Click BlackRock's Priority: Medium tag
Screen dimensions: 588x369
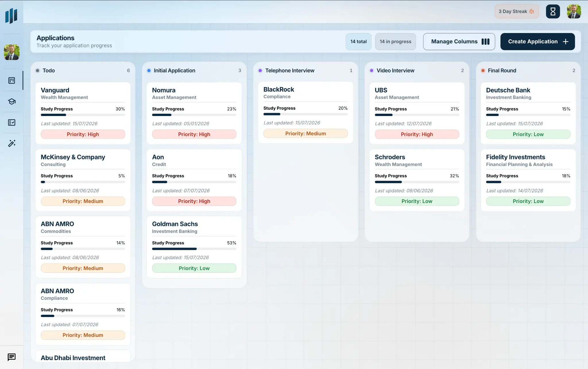click(305, 133)
